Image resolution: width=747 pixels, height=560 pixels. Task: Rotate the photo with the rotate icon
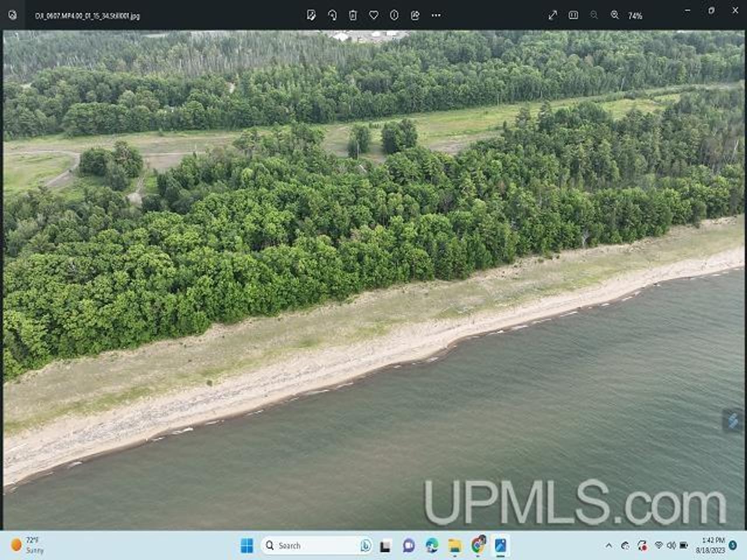(332, 15)
